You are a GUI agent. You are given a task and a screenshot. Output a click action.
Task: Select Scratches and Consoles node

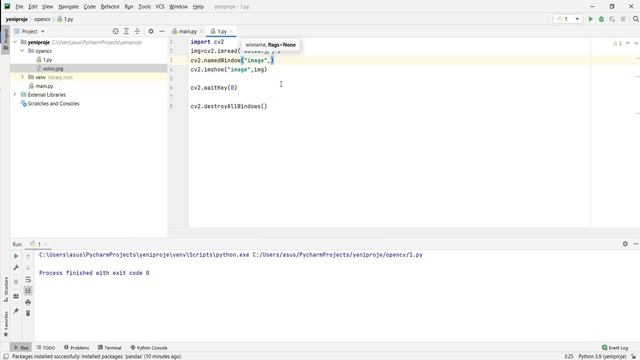[53, 104]
